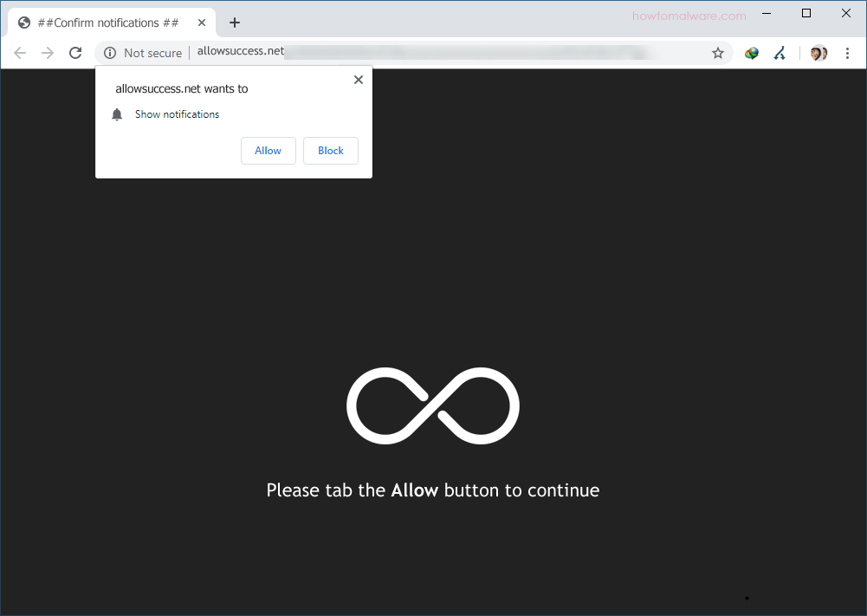Dismiss the notification prompt with its X
This screenshot has height=616, width=867.
tap(358, 79)
